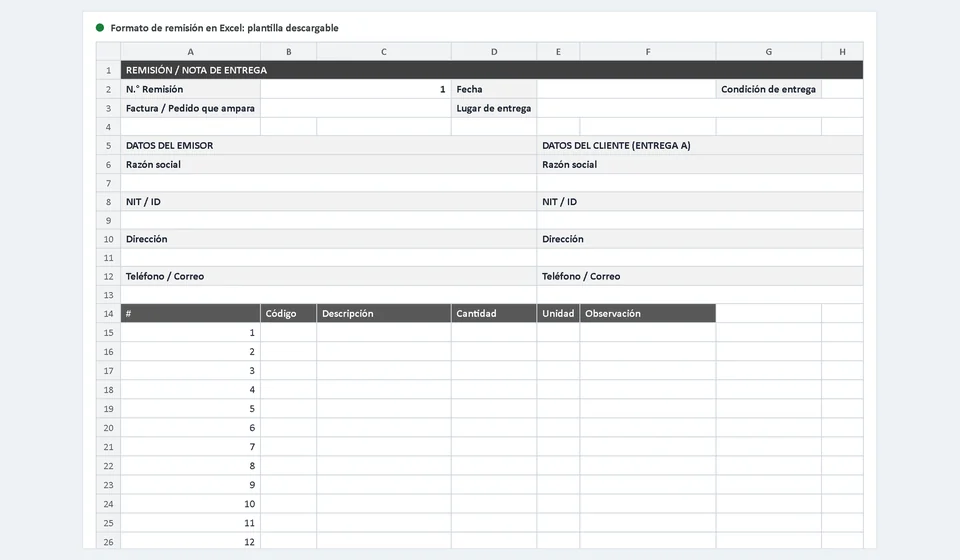This screenshot has width=960, height=560.
Task: Click 'Teléfono / Correo' in cliente section
Action: pos(700,277)
